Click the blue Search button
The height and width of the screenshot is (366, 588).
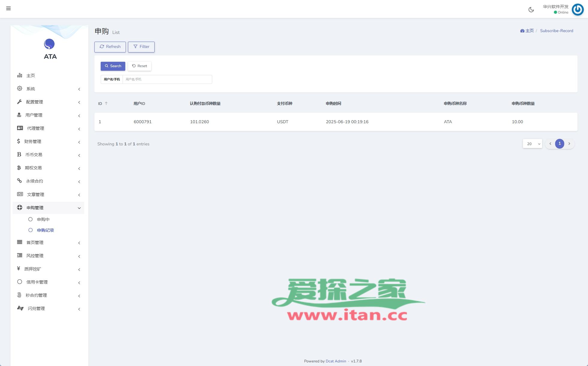(113, 66)
